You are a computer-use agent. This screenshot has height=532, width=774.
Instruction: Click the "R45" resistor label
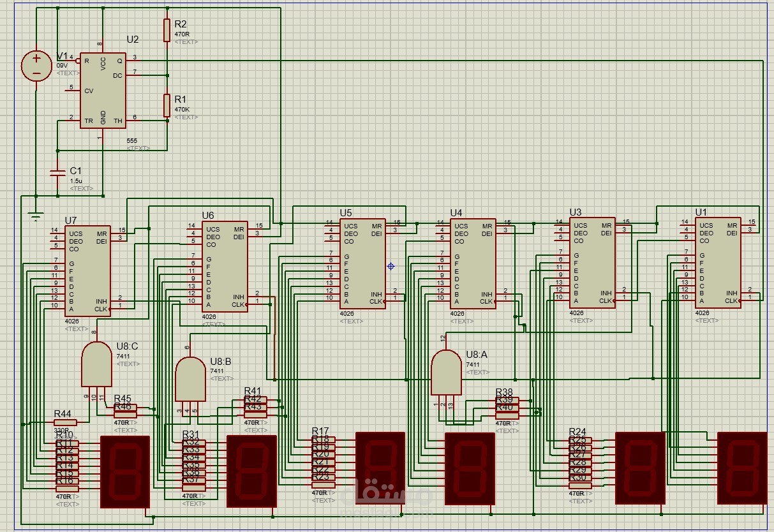(123, 399)
